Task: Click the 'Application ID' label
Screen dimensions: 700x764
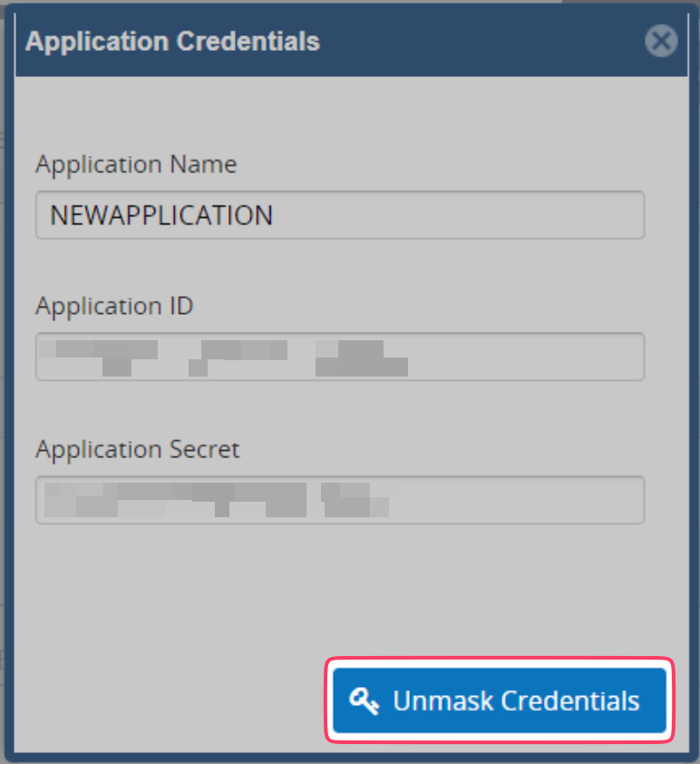Action: pos(114,306)
